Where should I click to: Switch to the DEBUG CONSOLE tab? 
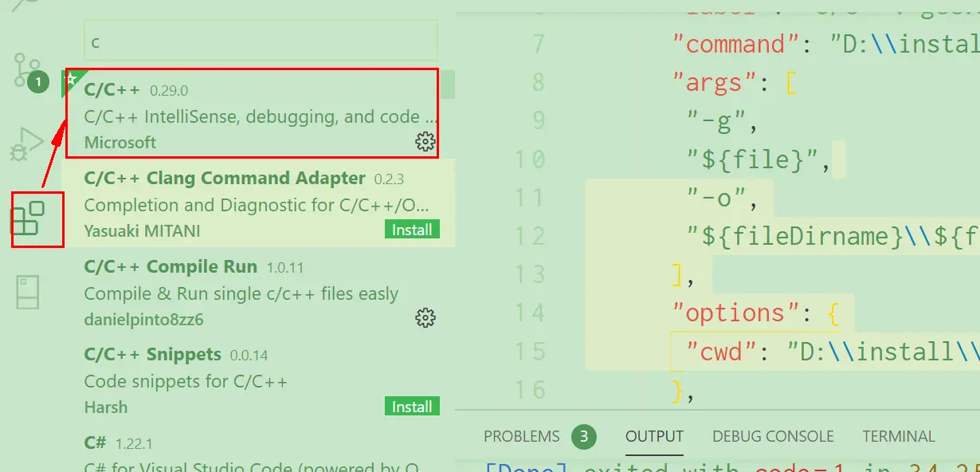(x=773, y=436)
